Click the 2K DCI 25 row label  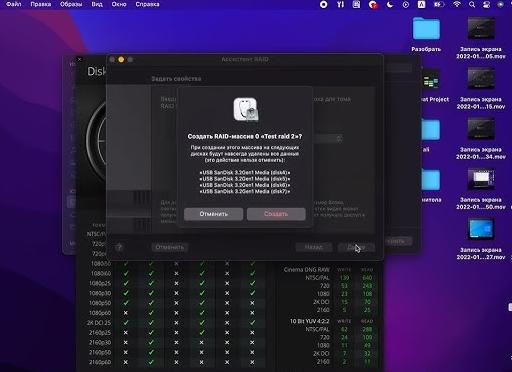point(99,323)
